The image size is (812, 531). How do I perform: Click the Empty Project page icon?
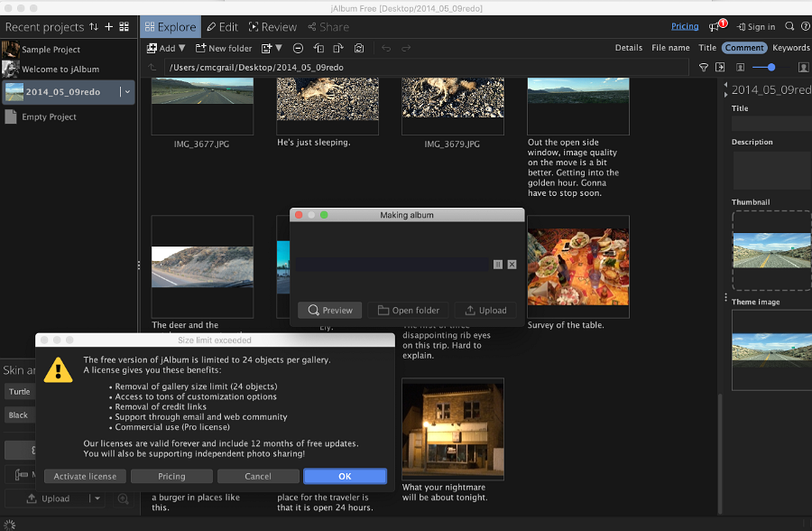coord(10,116)
